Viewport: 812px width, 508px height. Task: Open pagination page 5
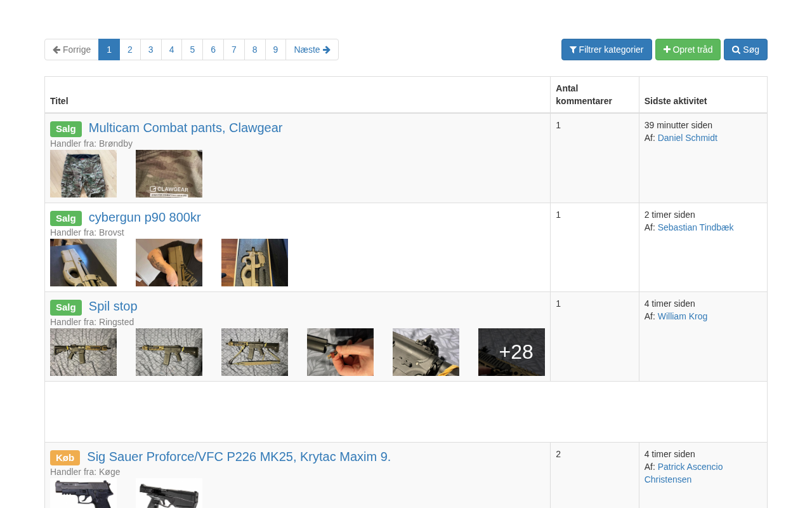pos(192,50)
